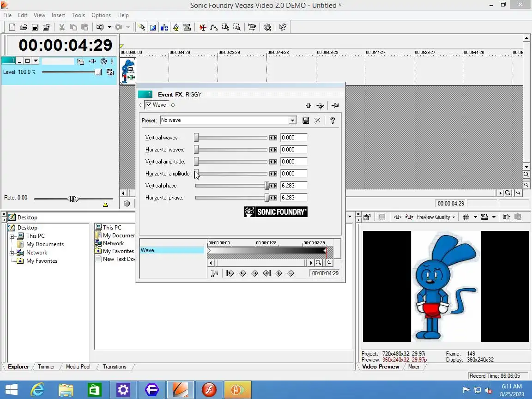Click the end keyframe diamond marker
The image size is (532, 399).
pyautogui.click(x=326, y=250)
